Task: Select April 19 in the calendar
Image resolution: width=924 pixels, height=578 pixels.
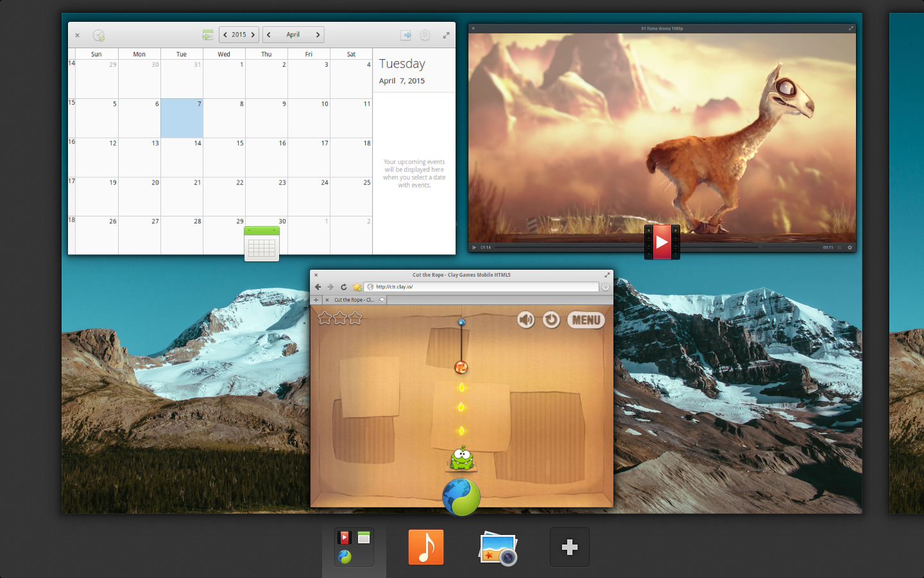Action: tap(97, 197)
